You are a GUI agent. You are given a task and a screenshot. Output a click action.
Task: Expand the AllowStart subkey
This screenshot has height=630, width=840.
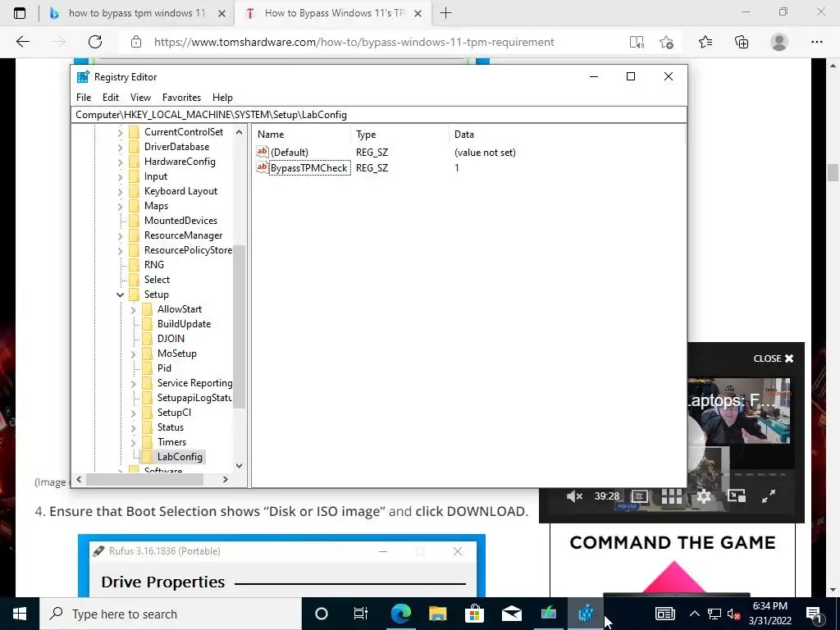[x=134, y=309]
